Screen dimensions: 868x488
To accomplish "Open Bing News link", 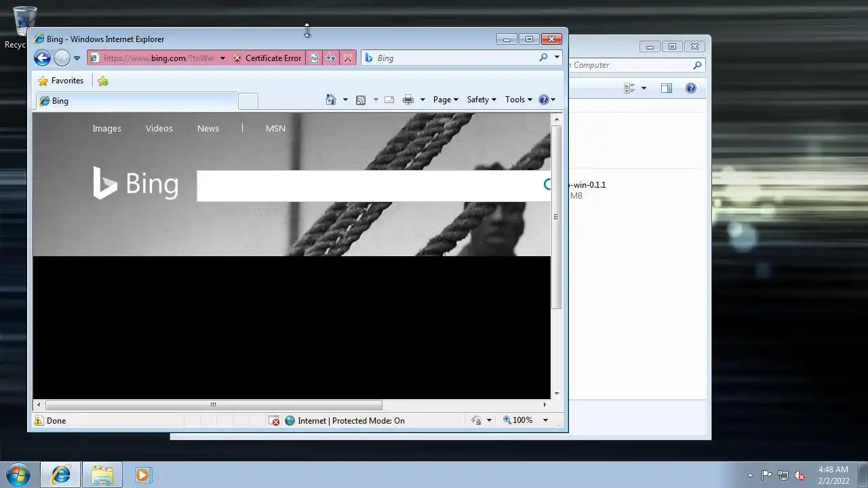I will point(208,128).
